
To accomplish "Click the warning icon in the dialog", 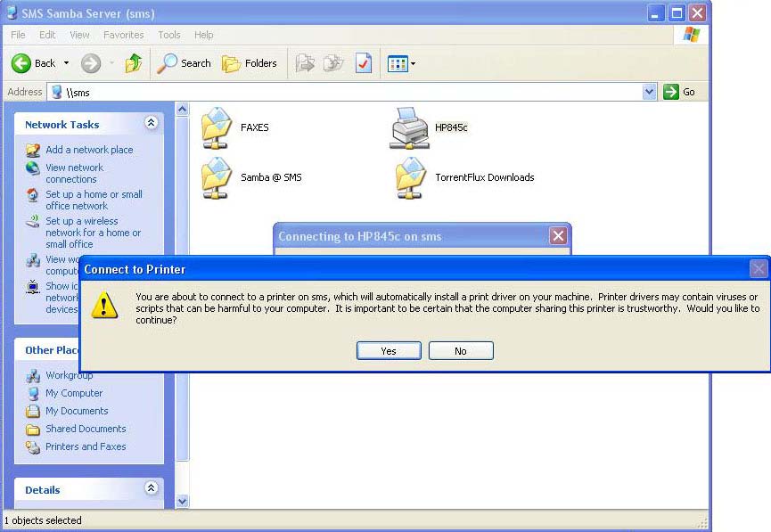I will [104, 305].
